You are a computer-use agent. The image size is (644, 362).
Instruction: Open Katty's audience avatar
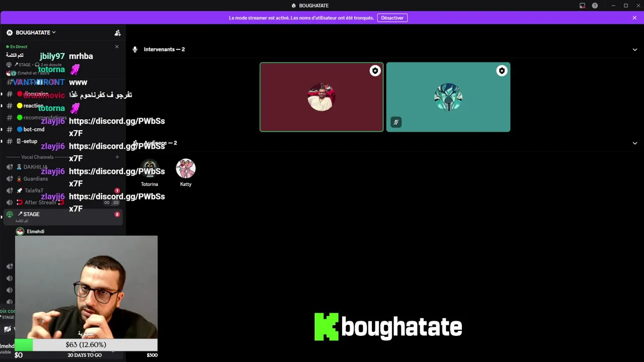click(186, 169)
